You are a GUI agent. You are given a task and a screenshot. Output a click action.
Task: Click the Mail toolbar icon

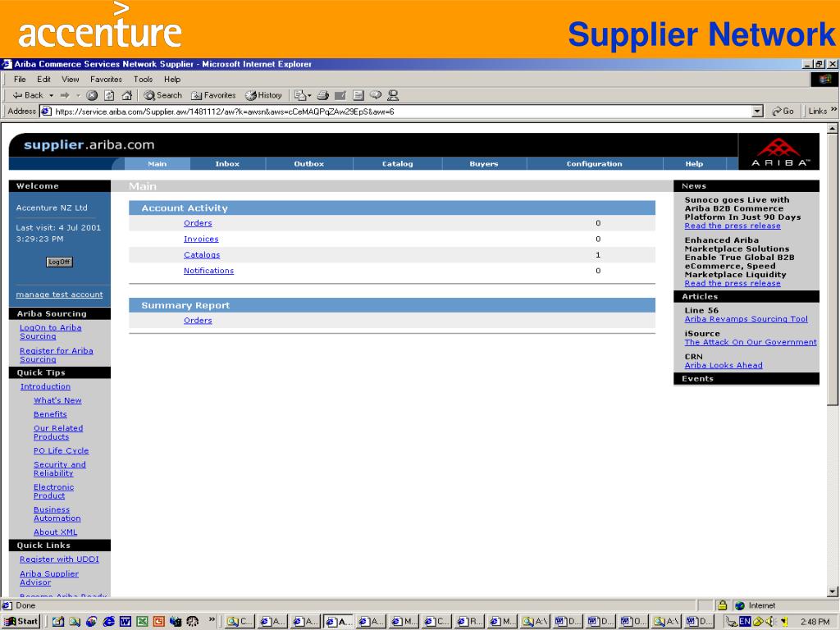point(302,95)
